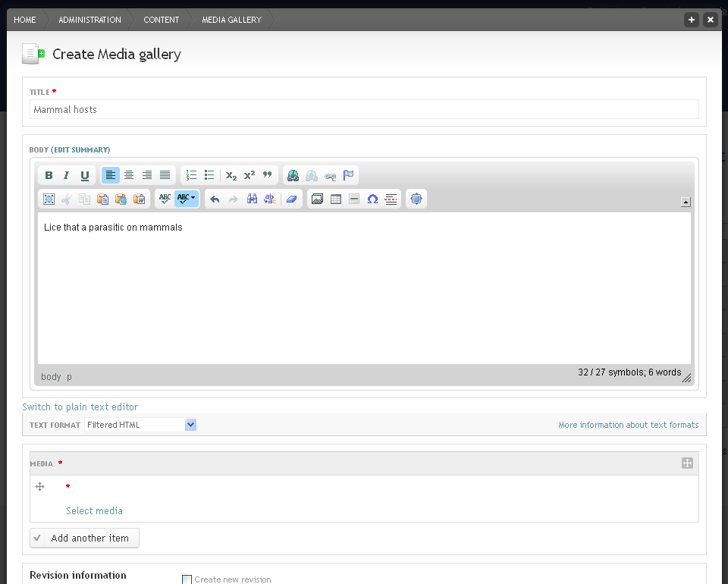Viewport: 728px width, 584px height.
Task: Click the editor resize grip
Action: [687, 378]
